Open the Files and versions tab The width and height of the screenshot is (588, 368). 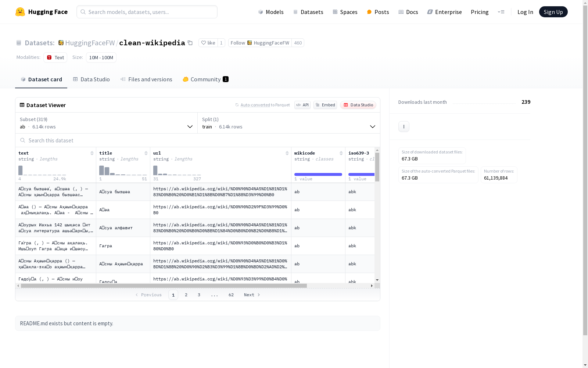146,79
